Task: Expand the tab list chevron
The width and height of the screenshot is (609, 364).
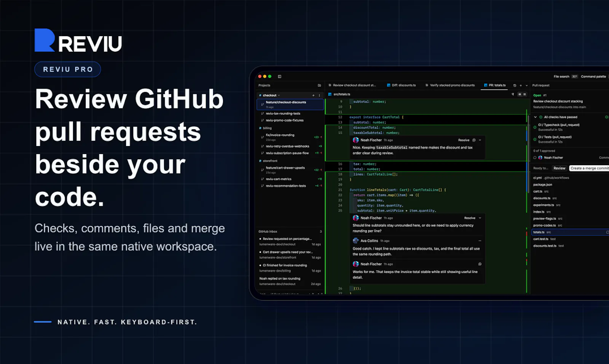Action: tap(527, 85)
